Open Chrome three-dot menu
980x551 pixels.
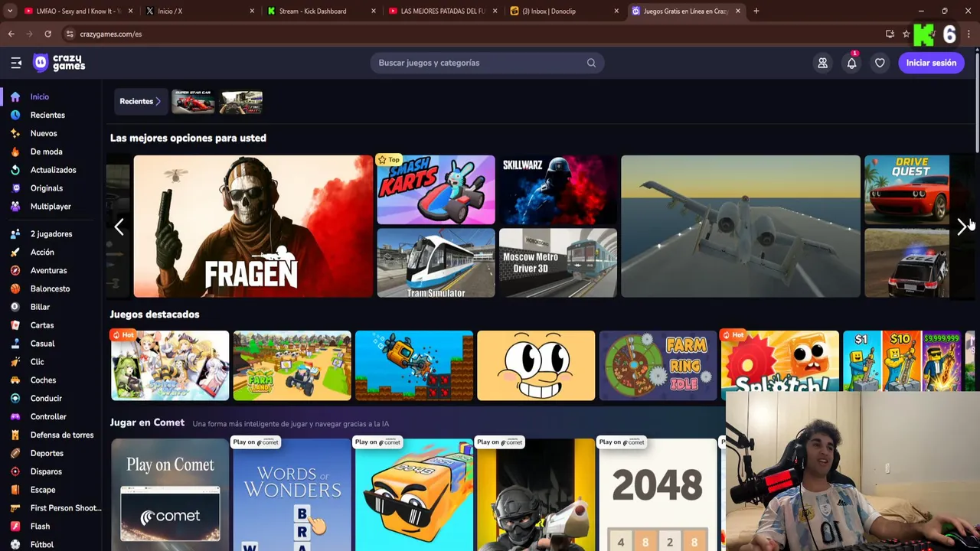tap(969, 34)
